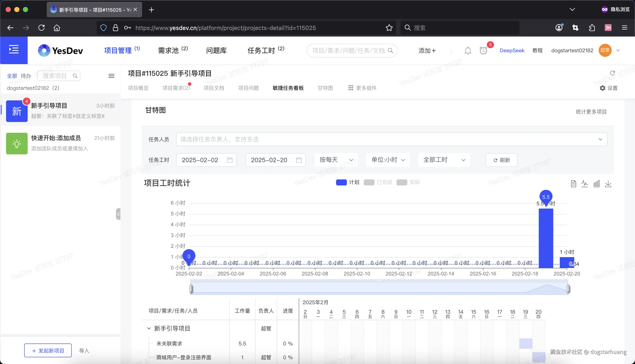Open the notification bell icon

pyautogui.click(x=468, y=50)
